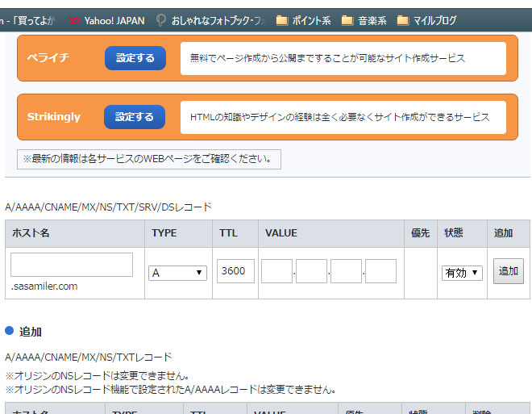Open the ポイント系 bookmark folder
Viewport: 532px width, 414px height.
pyautogui.click(x=303, y=21)
